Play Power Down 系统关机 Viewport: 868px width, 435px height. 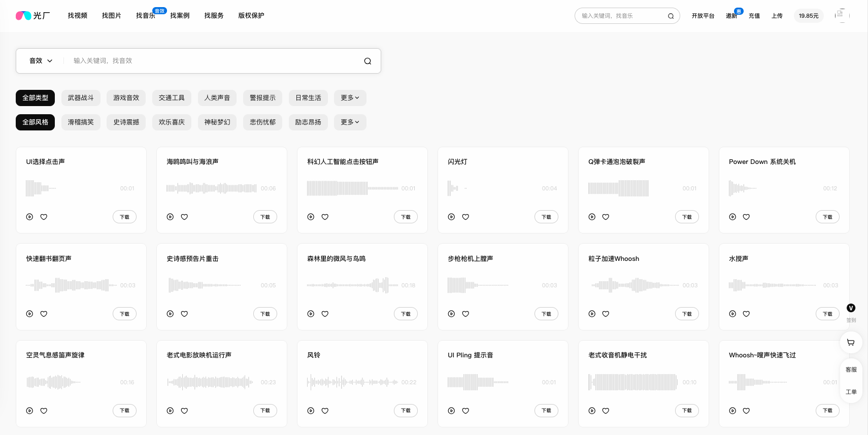[732, 217]
